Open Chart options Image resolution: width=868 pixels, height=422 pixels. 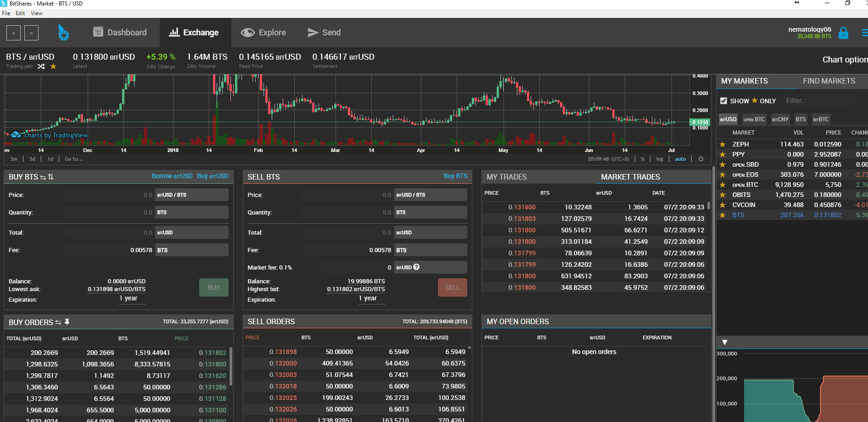[x=845, y=60]
